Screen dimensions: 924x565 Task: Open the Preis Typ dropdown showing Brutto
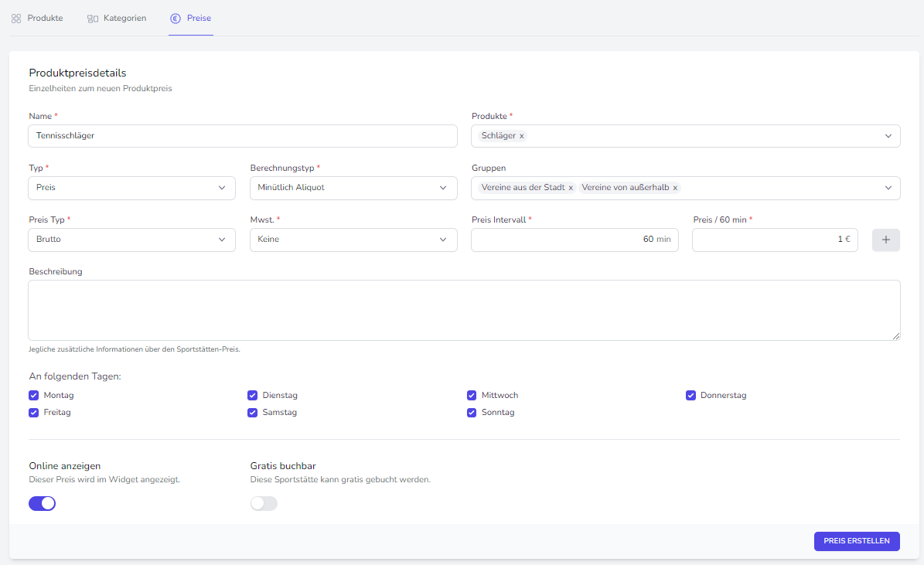coord(131,240)
